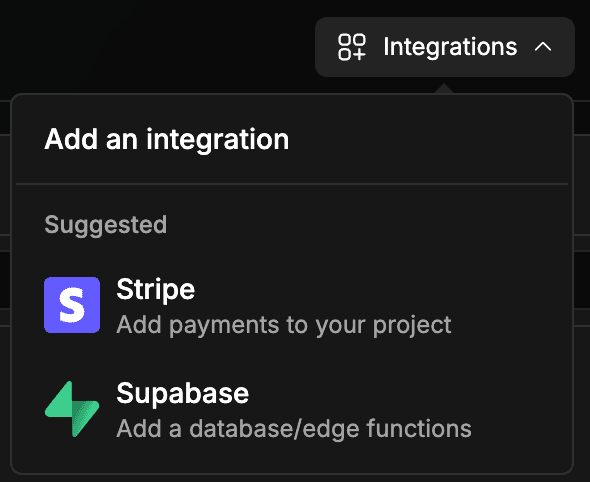Select the Stripe integration title
The height and width of the screenshot is (482, 590).
(x=156, y=290)
